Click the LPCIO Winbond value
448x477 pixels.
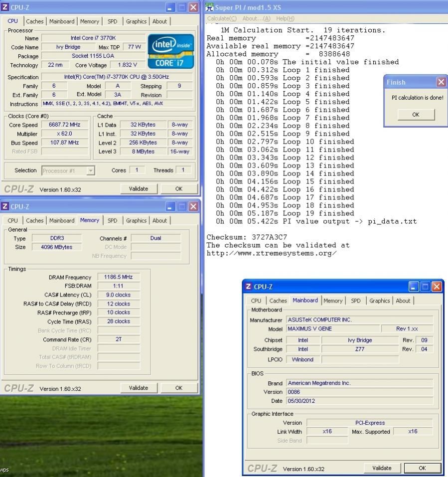pyautogui.click(x=303, y=359)
